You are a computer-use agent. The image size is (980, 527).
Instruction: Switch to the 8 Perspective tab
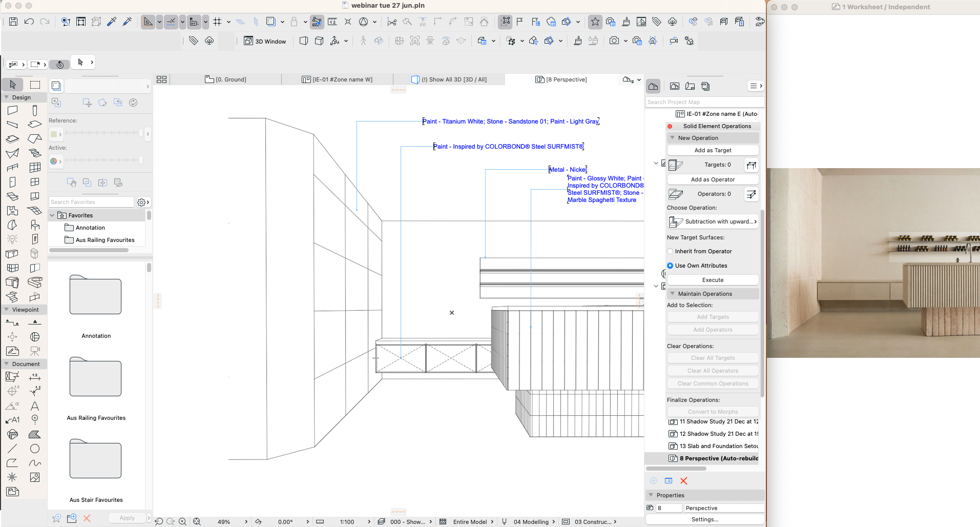pos(561,79)
